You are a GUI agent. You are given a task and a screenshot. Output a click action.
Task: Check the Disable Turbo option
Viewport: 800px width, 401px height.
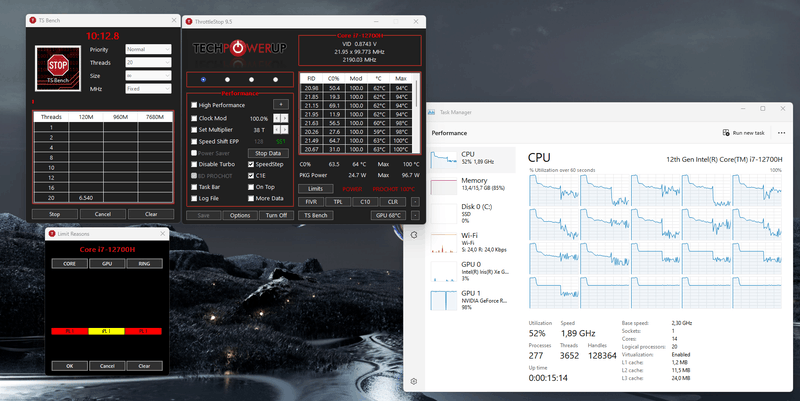point(194,164)
